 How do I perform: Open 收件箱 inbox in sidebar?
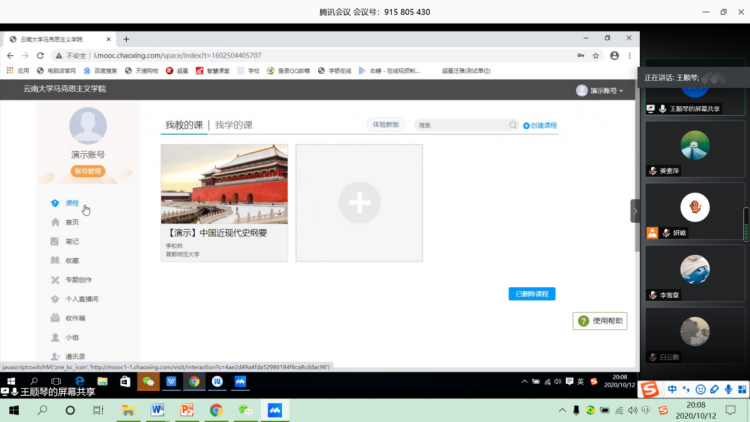coord(75,318)
